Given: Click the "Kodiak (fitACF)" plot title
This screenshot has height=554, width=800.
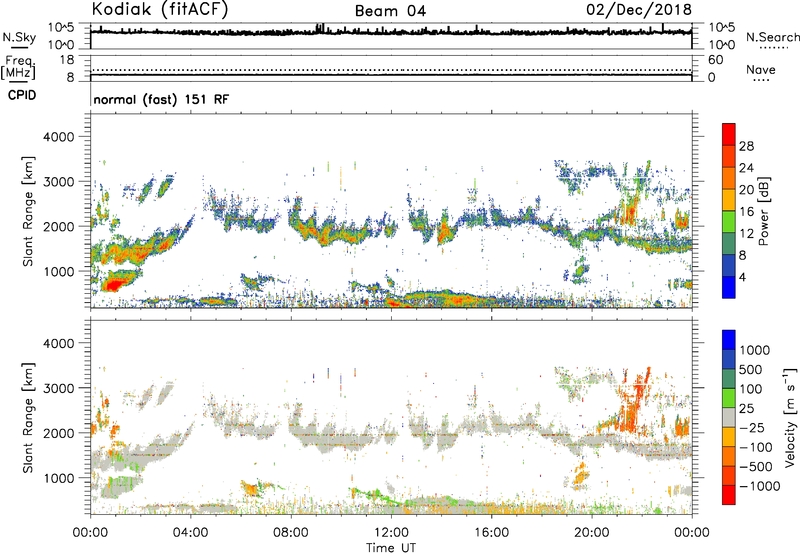Looking at the screenshot, I should [160, 10].
